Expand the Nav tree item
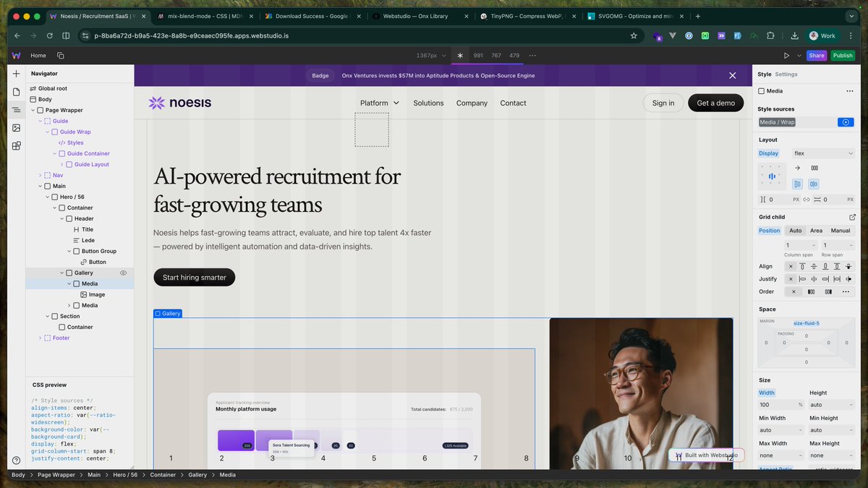 (40, 175)
